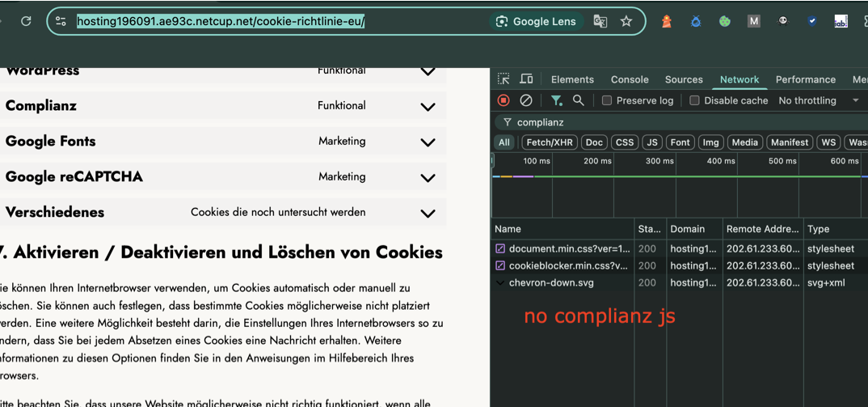Filter requests by Img type
This screenshot has width=868, height=407.
pyautogui.click(x=710, y=142)
